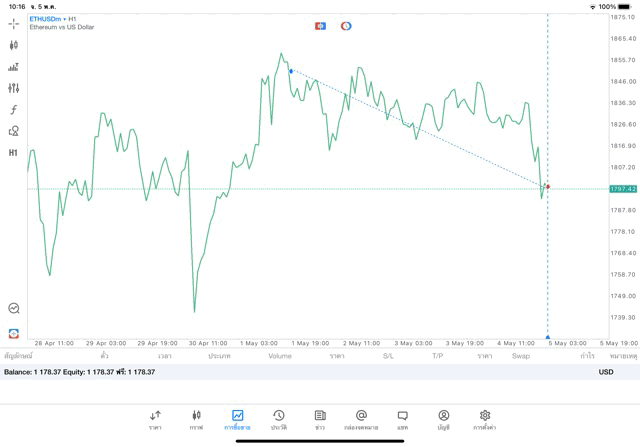
Task: Click the trade volume bars icon
Action: pyautogui.click(x=13, y=67)
